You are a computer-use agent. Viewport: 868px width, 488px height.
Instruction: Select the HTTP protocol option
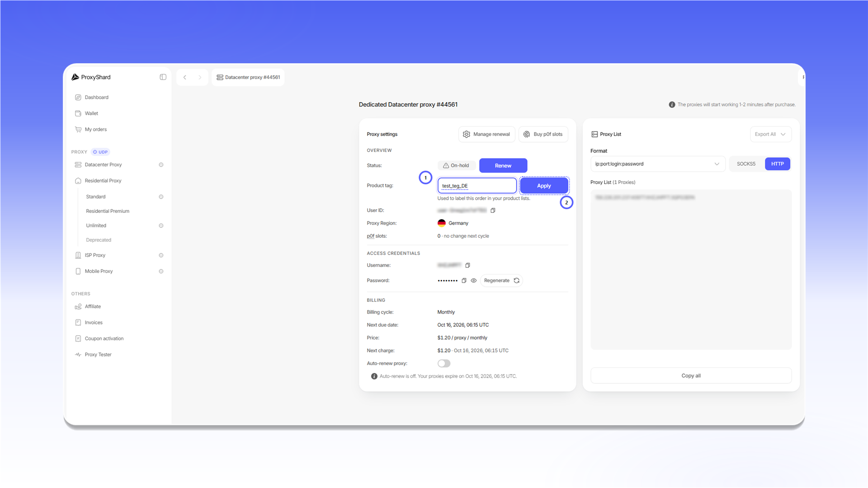pos(777,164)
